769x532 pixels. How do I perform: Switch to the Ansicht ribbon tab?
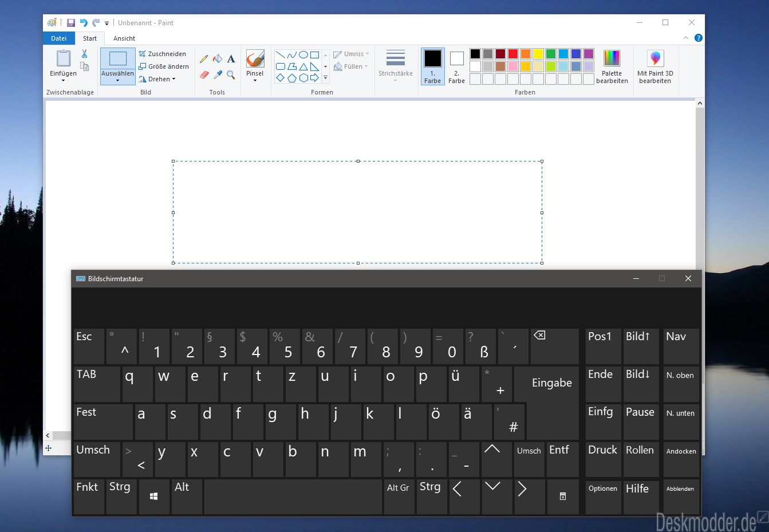tap(124, 38)
